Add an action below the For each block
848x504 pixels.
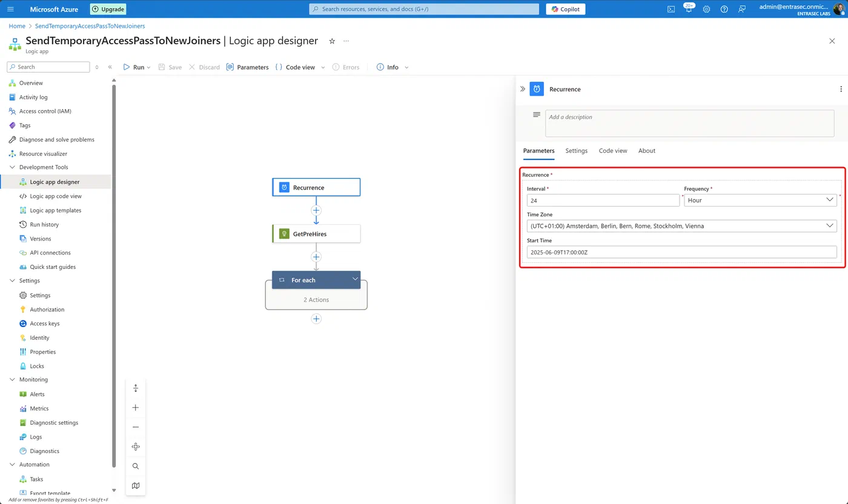tap(316, 319)
